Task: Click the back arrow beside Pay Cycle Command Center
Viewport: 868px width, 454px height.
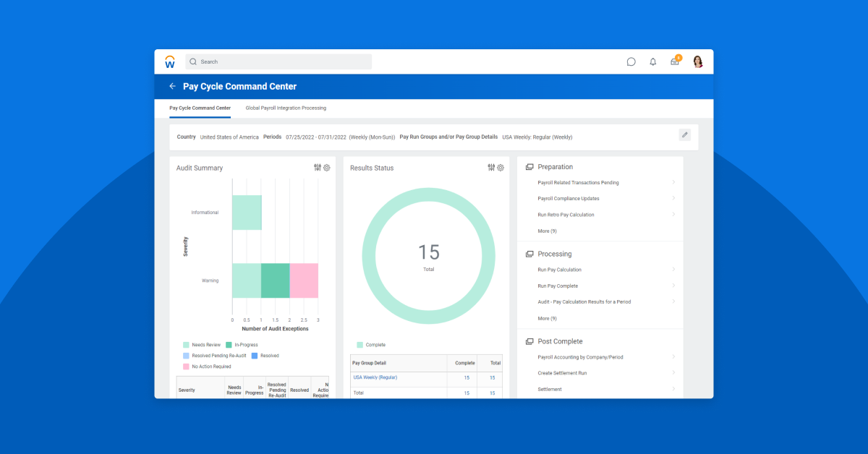Action: pos(172,86)
